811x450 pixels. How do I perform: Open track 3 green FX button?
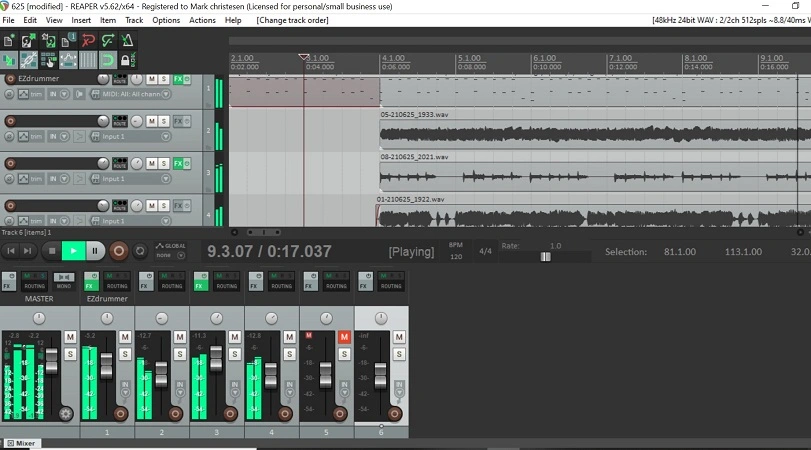click(178, 163)
